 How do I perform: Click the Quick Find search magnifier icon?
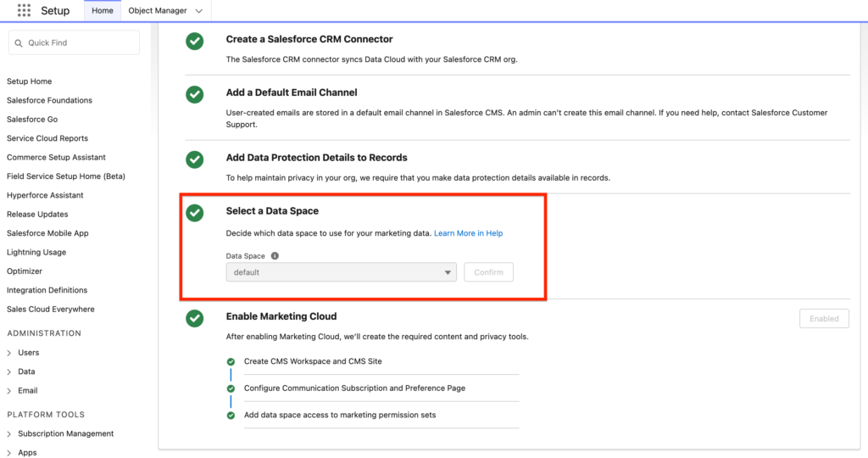pyautogui.click(x=19, y=43)
